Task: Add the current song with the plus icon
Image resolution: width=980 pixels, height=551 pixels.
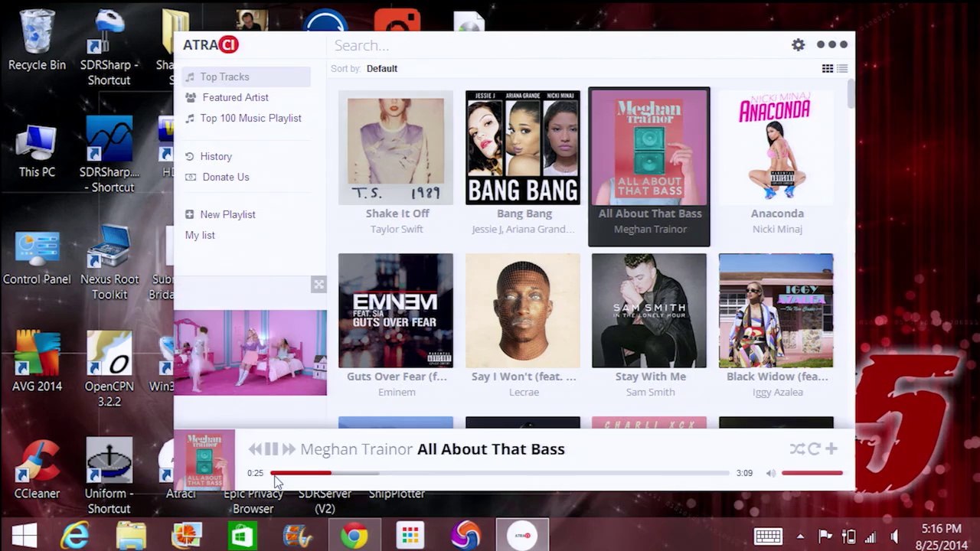Action: 831,449
